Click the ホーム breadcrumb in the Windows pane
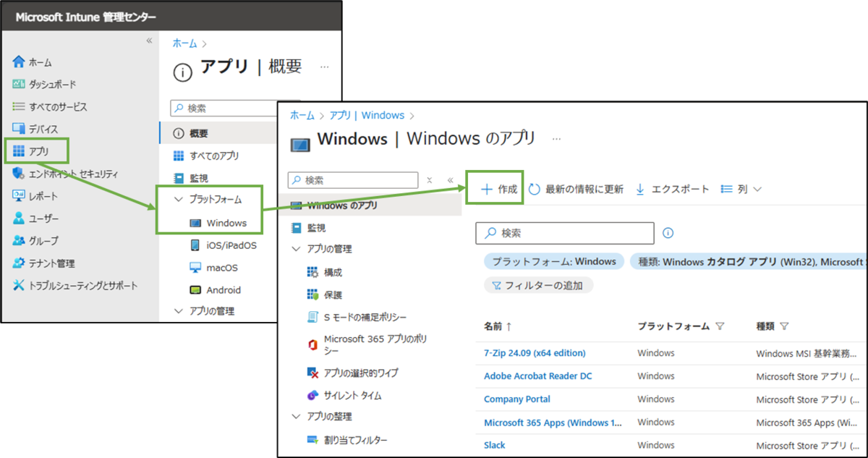This screenshot has height=458, width=868. point(302,115)
